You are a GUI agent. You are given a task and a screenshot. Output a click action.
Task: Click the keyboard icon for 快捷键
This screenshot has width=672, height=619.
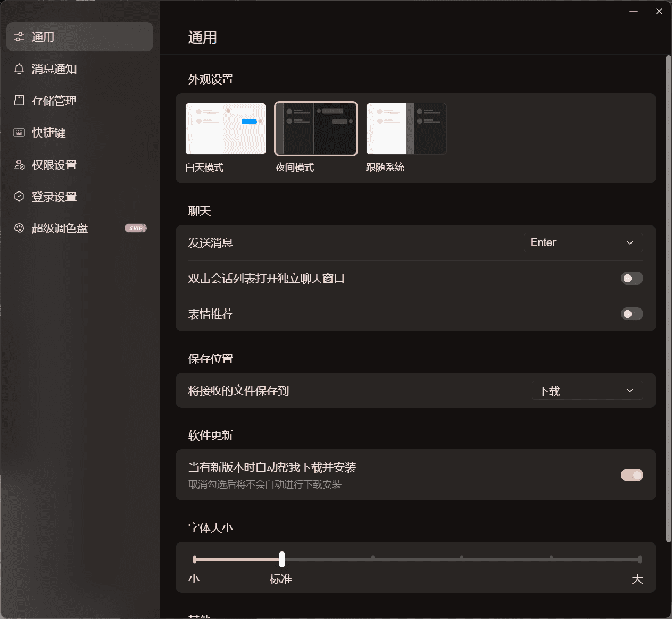point(19,132)
